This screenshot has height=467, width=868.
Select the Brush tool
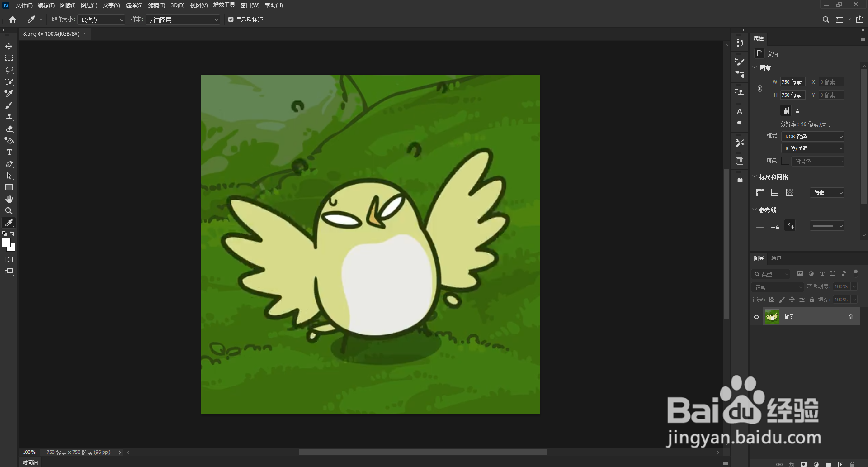pyautogui.click(x=9, y=105)
